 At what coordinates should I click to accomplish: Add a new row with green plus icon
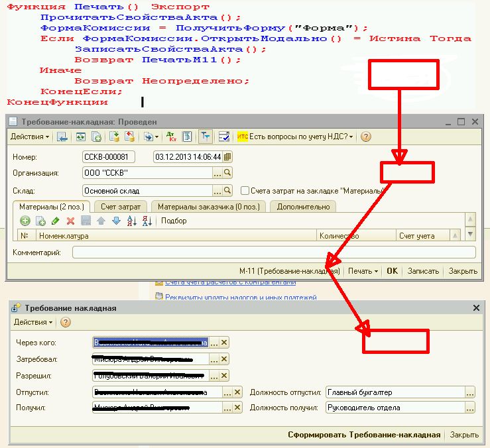click(x=25, y=221)
